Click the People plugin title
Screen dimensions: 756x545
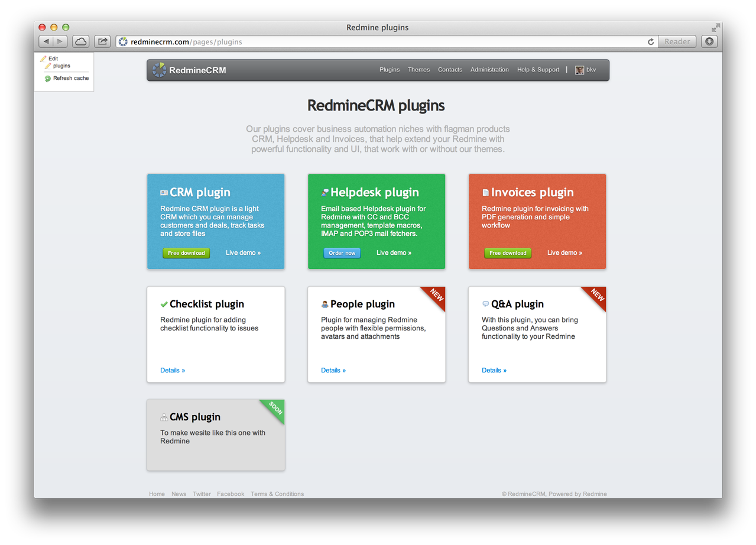[x=362, y=304]
